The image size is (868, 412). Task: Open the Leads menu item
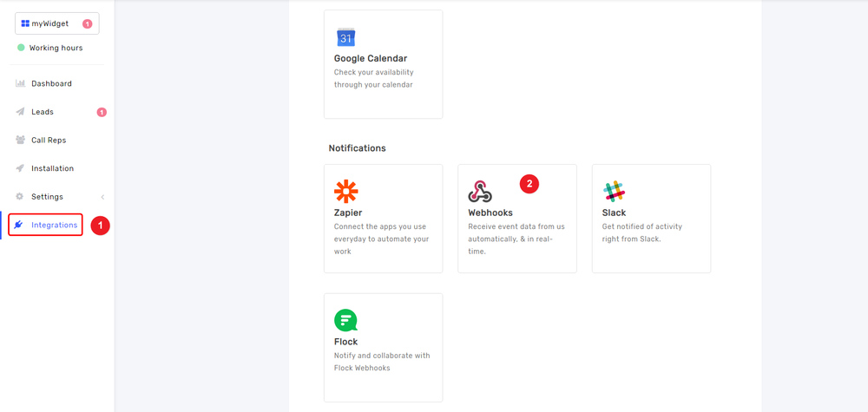coord(43,112)
